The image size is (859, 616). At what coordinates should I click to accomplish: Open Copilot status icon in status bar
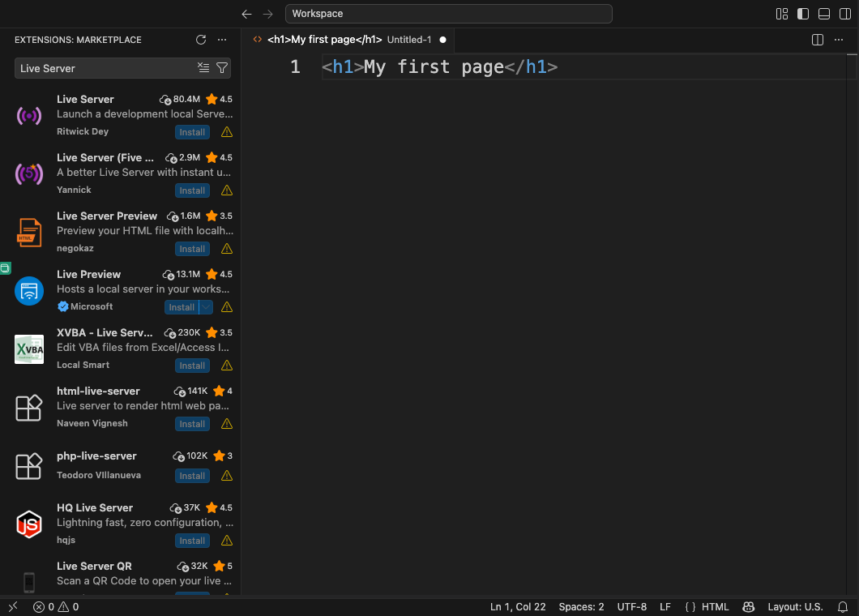tap(748, 607)
